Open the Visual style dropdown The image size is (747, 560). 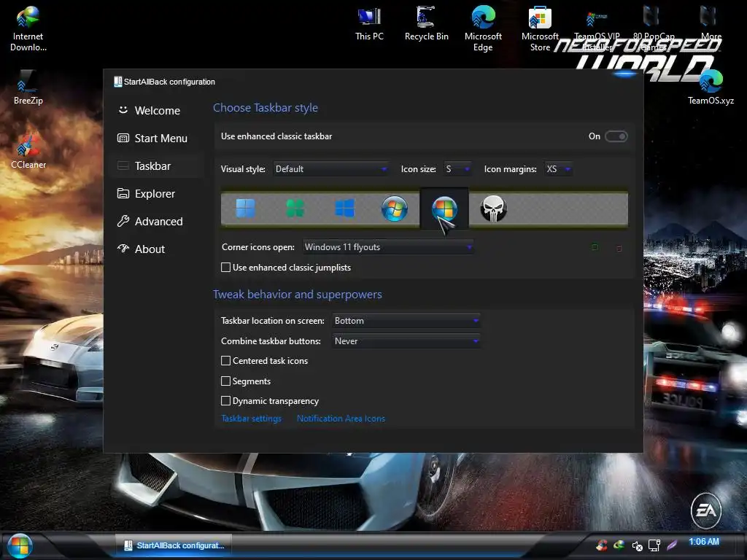pos(330,169)
